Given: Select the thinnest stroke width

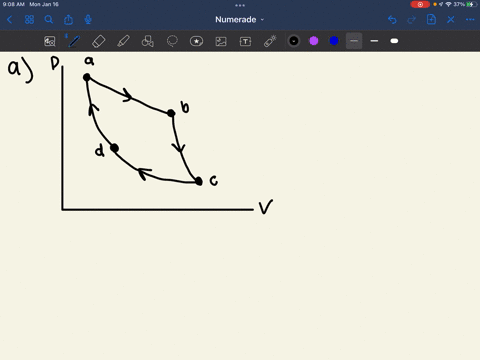Looking at the screenshot, I should click(354, 41).
